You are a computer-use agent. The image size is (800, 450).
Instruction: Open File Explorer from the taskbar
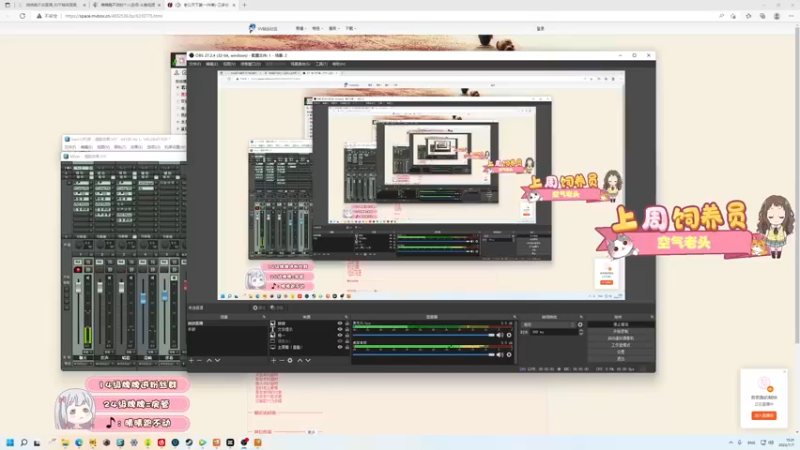tap(65, 442)
